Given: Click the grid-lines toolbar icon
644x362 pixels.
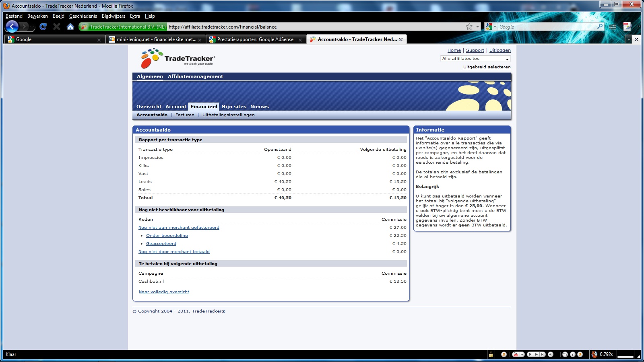Looking at the screenshot, I should (x=613, y=27).
